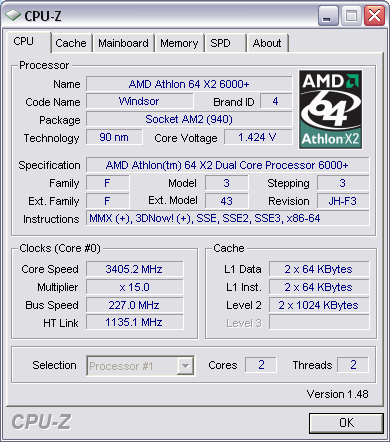Click the Core Speed value field
This screenshot has height=442, width=390.
click(134, 269)
